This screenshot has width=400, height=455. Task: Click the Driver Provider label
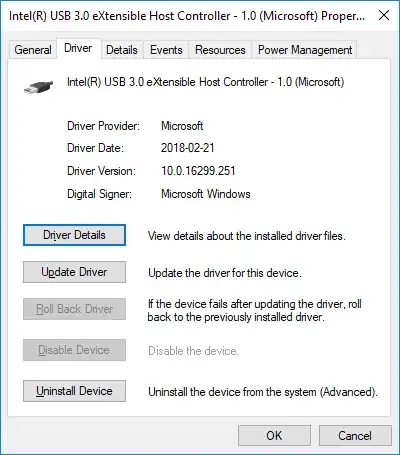(x=104, y=126)
